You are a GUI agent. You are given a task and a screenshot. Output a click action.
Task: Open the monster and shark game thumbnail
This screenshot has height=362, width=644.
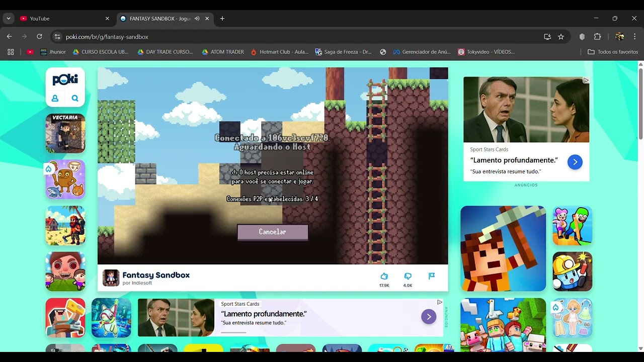coord(65,179)
